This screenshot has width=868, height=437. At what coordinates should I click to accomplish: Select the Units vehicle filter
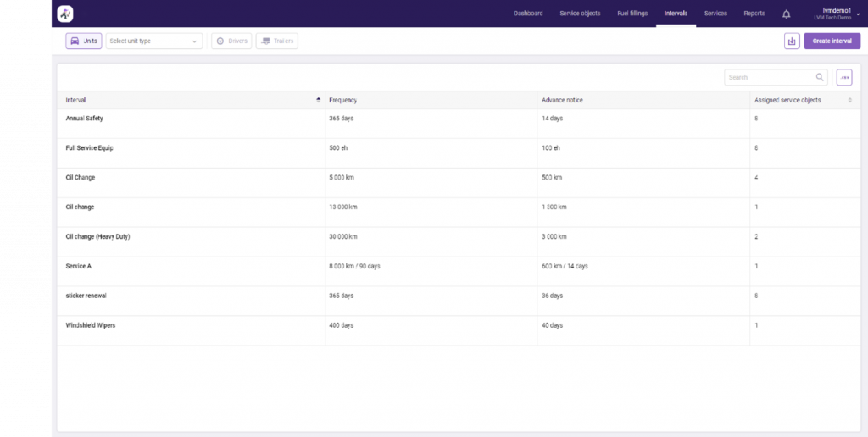coord(84,41)
